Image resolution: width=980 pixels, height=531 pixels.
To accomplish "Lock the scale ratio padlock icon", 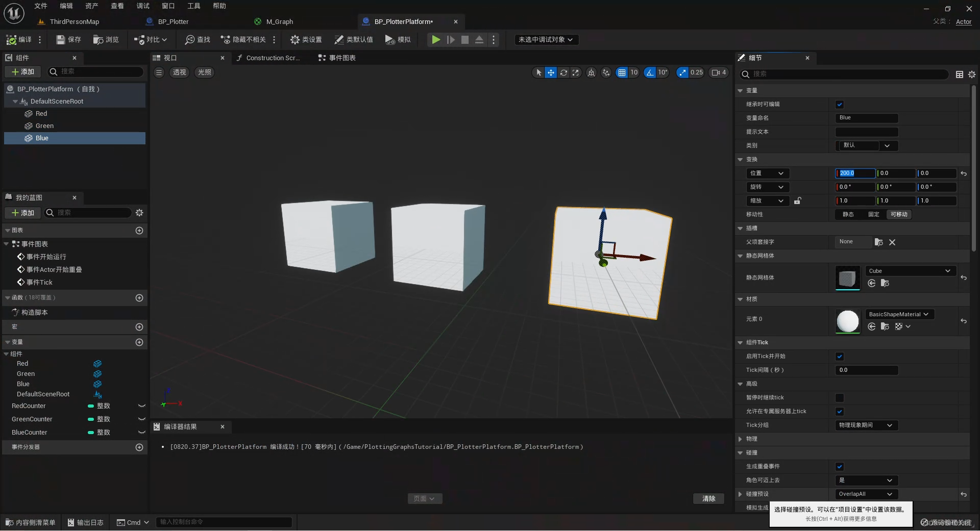I will click(797, 201).
